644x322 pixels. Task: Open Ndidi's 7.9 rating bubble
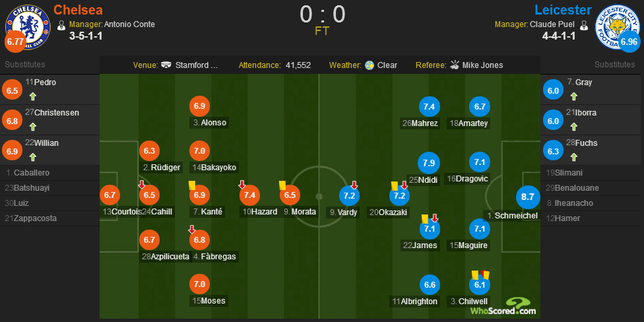429,162
